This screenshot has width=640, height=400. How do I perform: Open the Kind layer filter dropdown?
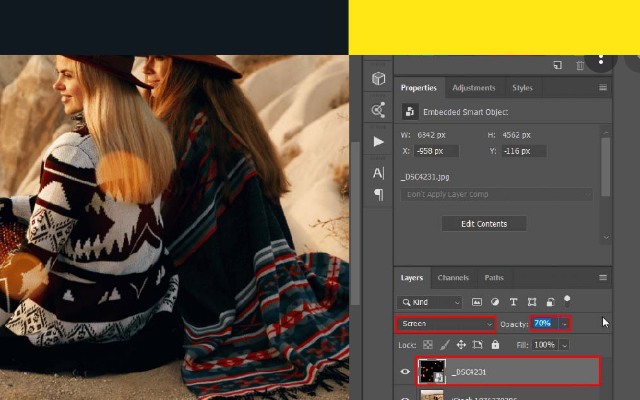431,301
